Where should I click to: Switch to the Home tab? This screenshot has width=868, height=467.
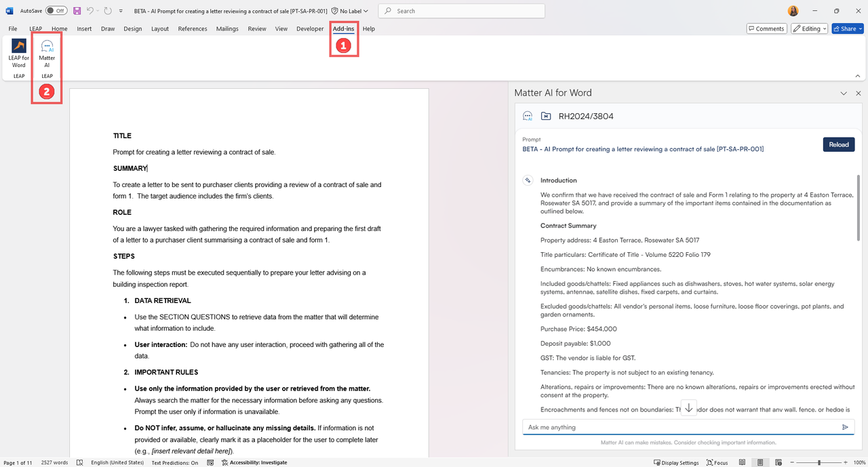(x=60, y=28)
